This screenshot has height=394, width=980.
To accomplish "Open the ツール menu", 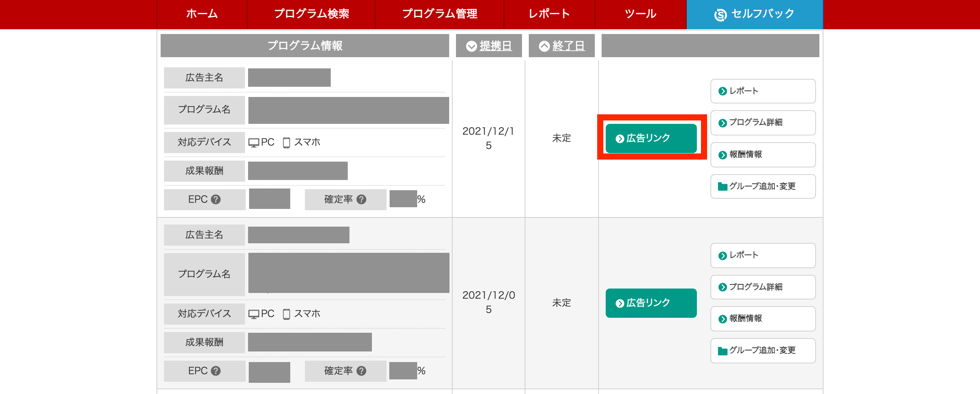I will [x=640, y=14].
